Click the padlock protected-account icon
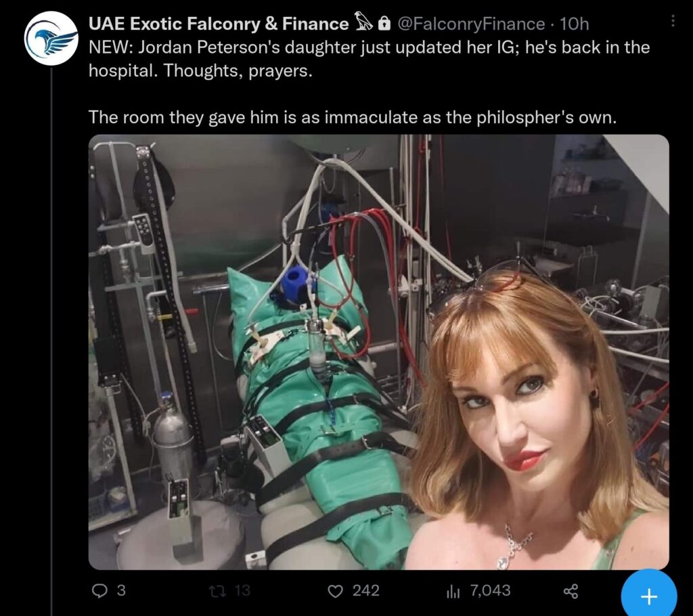This screenshot has height=616, width=693. 384,24
